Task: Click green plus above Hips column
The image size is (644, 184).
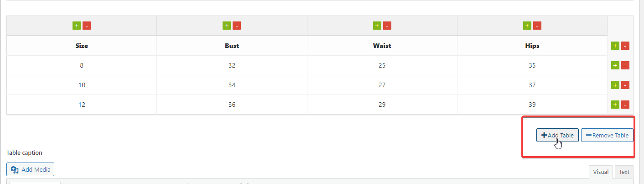Action: pos(527,26)
